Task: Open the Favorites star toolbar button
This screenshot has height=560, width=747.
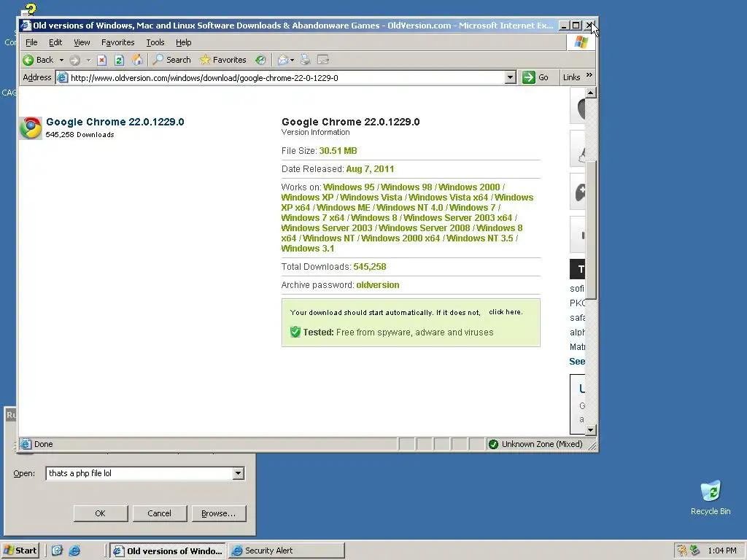Action: tap(223, 60)
